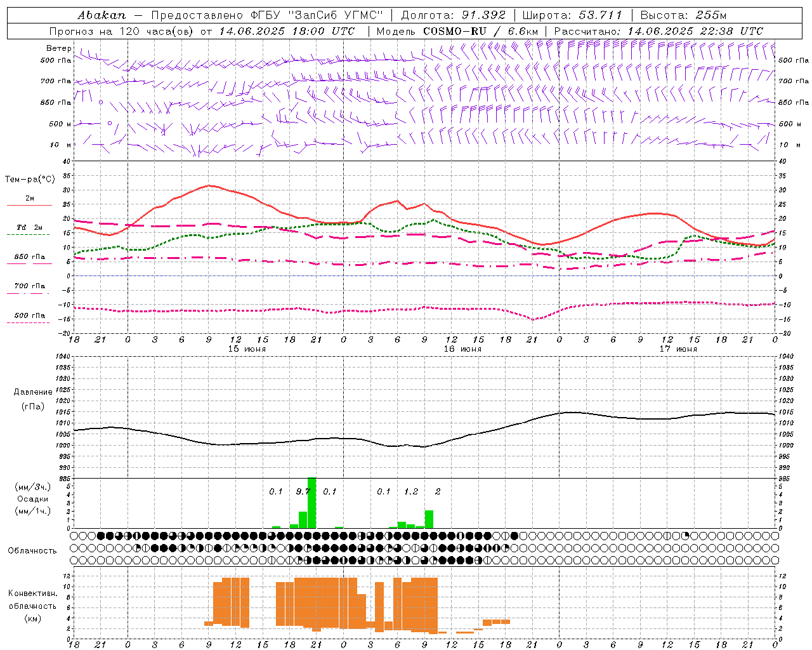
Task: Select the Тем-ра(°C) axis title
Action: [x=30, y=180]
